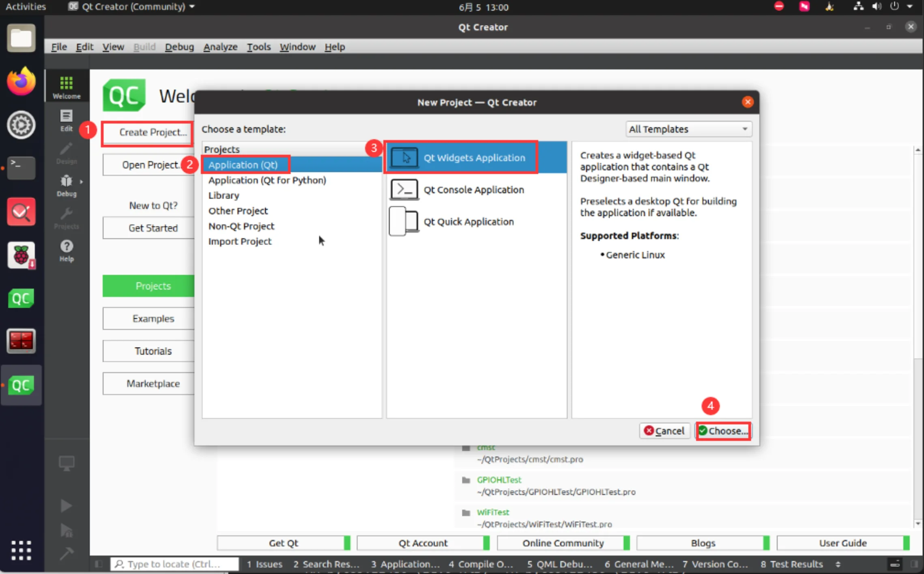The image size is (924, 574).
Task: Open the Qt Account link
Action: pyautogui.click(x=423, y=543)
